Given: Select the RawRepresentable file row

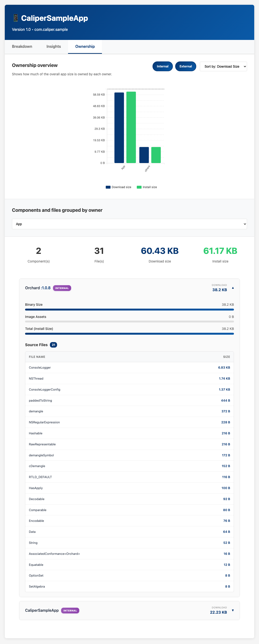Looking at the screenshot, I should pyautogui.click(x=129, y=444).
